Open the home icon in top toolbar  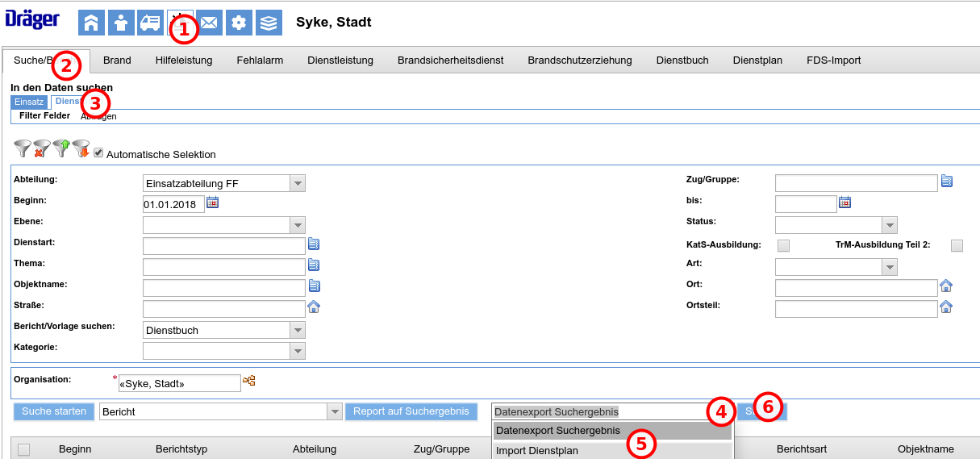pyautogui.click(x=91, y=23)
